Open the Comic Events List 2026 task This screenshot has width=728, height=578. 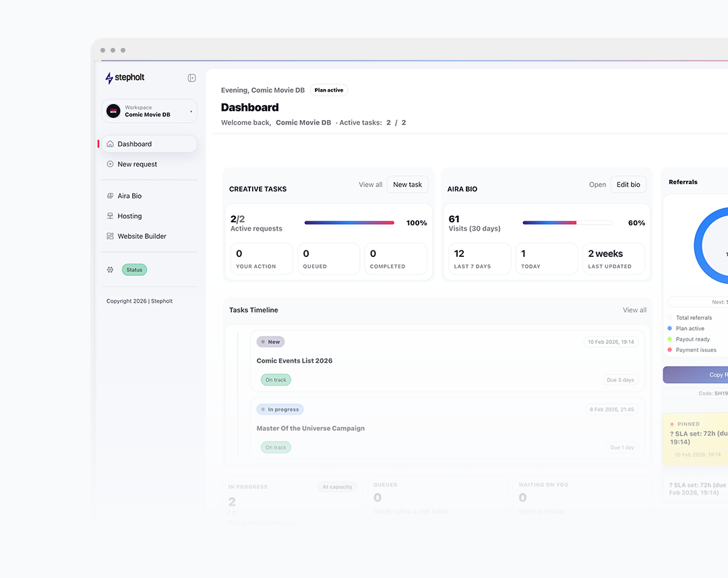pos(295,361)
